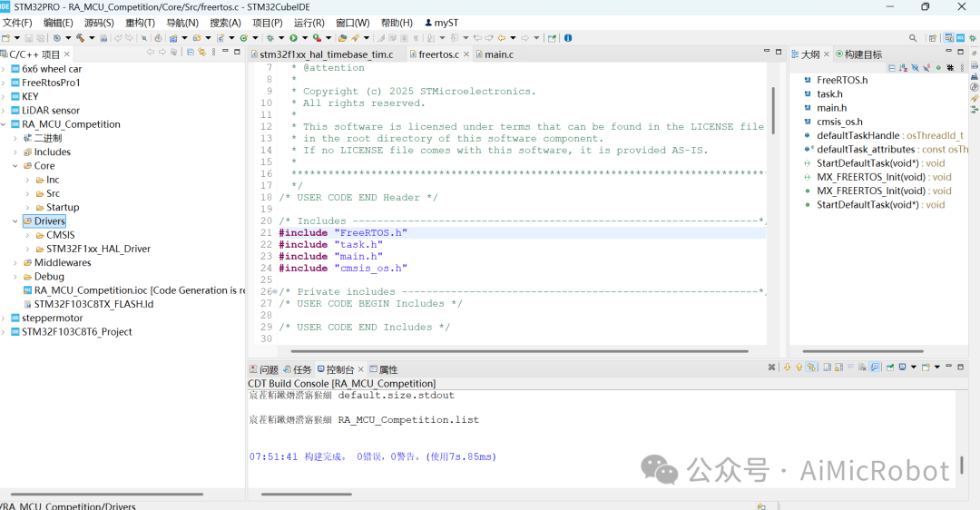Click the editor vertical scrollbar thumb
The image size is (980, 510).
(773, 111)
